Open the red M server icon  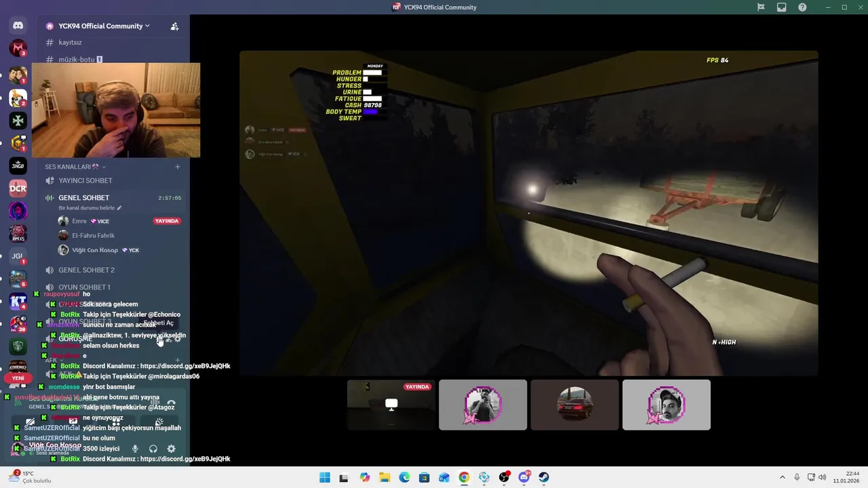tap(18, 48)
